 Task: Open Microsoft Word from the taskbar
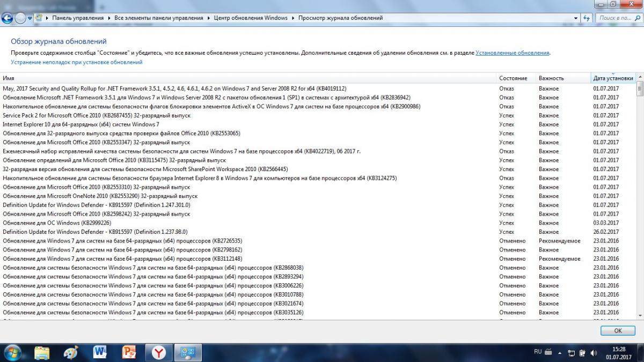[x=100, y=352]
